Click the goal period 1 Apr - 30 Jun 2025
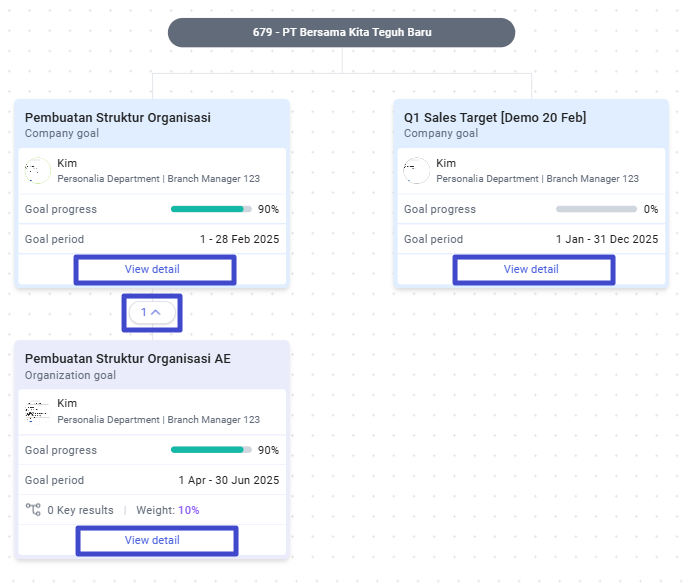This screenshot has width=686, height=583. click(x=229, y=480)
